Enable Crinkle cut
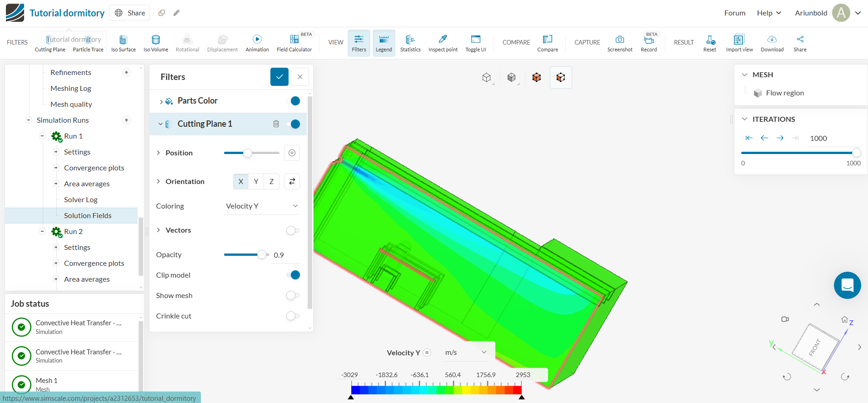Screen dimensions: 868x403 (293, 316)
